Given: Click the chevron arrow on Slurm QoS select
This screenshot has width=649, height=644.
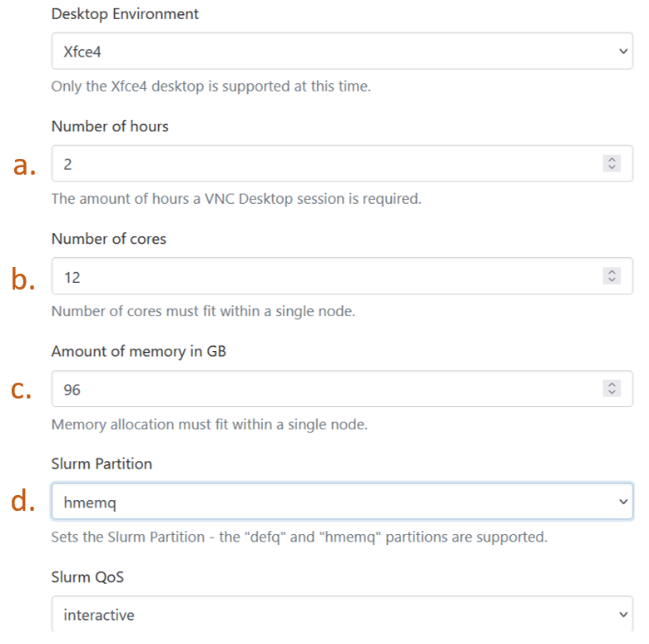Looking at the screenshot, I should [x=623, y=614].
